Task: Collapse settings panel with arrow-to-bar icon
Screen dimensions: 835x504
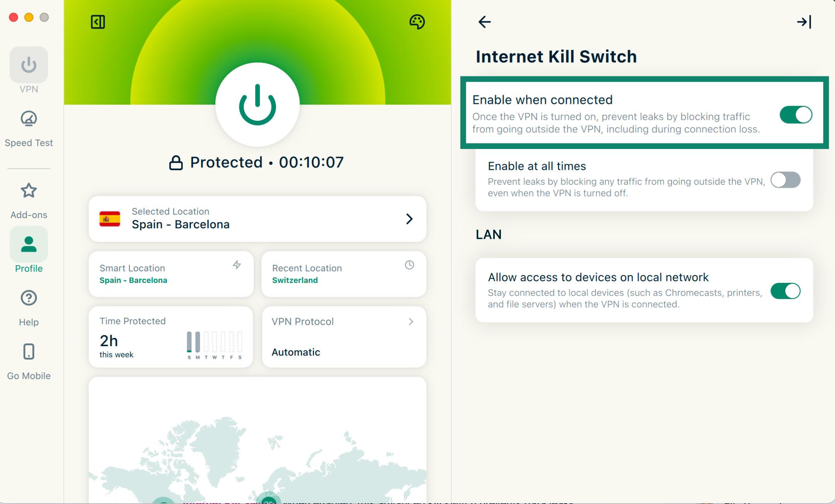Action: click(804, 22)
